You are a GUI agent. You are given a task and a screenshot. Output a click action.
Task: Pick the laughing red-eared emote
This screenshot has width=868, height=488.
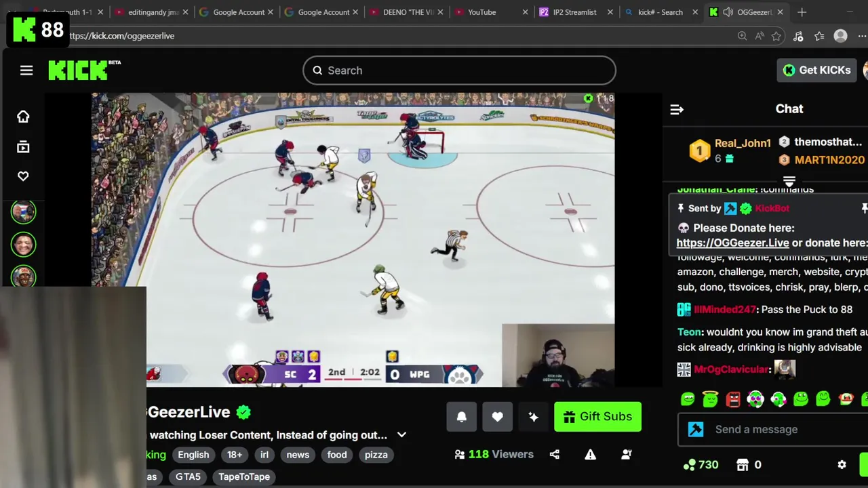846,399
